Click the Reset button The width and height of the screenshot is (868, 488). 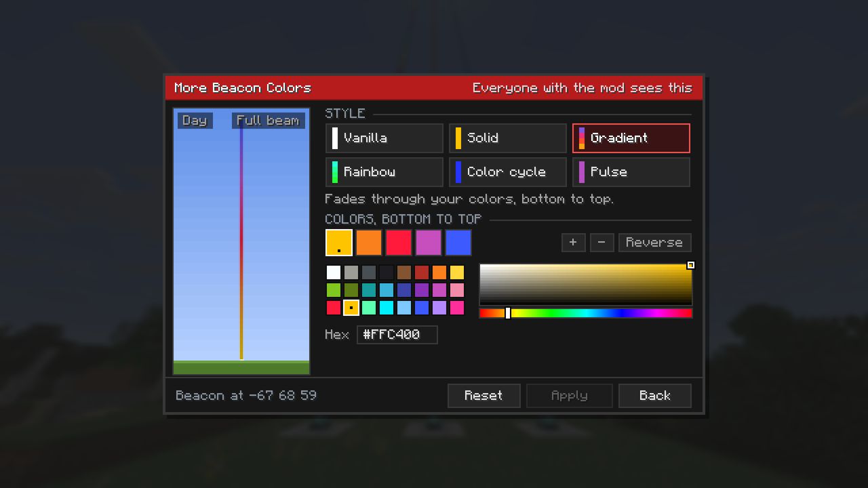pyautogui.click(x=484, y=396)
